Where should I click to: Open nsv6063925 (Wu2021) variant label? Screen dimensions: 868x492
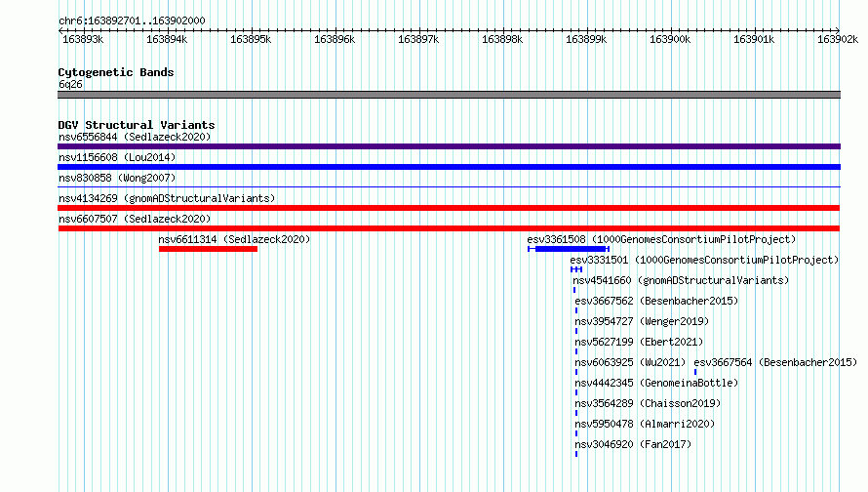pyautogui.click(x=630, y=362)
